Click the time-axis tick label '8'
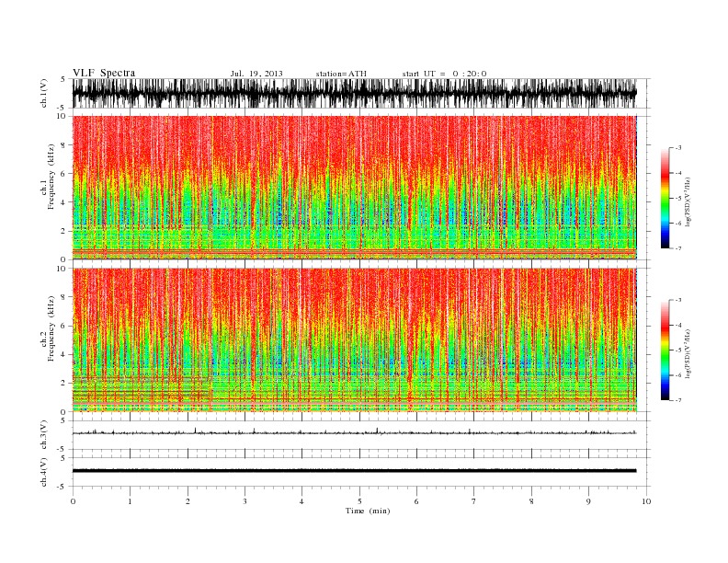728x563 pixels. point(531,501)
